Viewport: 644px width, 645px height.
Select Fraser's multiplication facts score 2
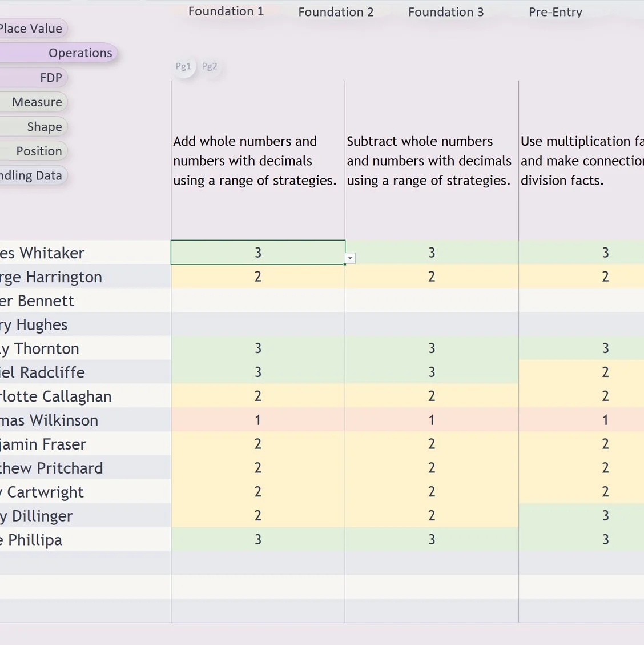pyautogui.click(x=582, y=443)
